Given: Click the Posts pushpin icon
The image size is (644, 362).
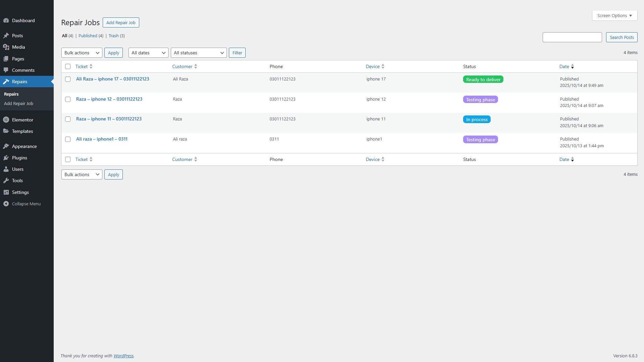Looking at the screenshot, I should coord(6,36).
